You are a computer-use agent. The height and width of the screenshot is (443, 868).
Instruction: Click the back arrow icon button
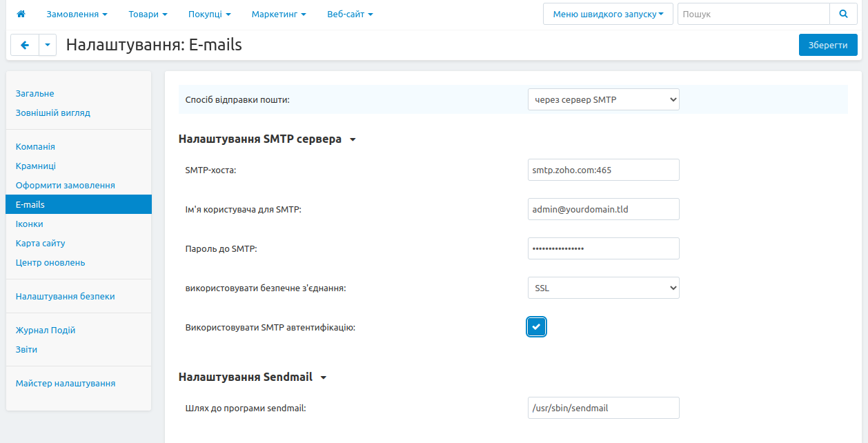pyautogui.click(x=25, y=45)
